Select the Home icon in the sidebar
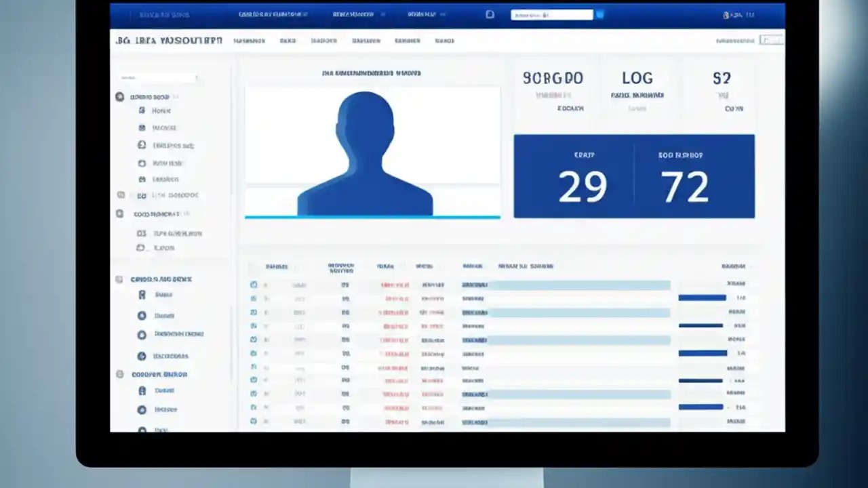The width and height of the screenshot is (868, 488). [x=142, y=110]
